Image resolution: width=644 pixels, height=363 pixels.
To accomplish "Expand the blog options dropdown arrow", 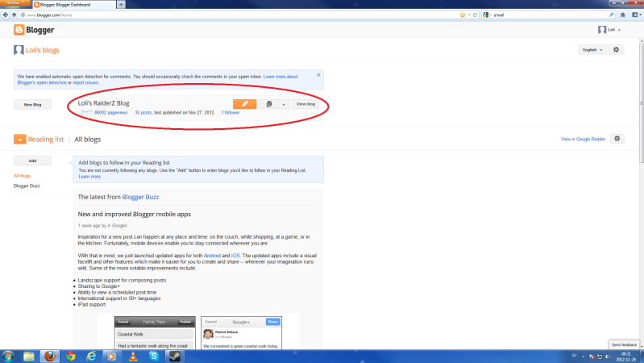I will tap(284, 104).
